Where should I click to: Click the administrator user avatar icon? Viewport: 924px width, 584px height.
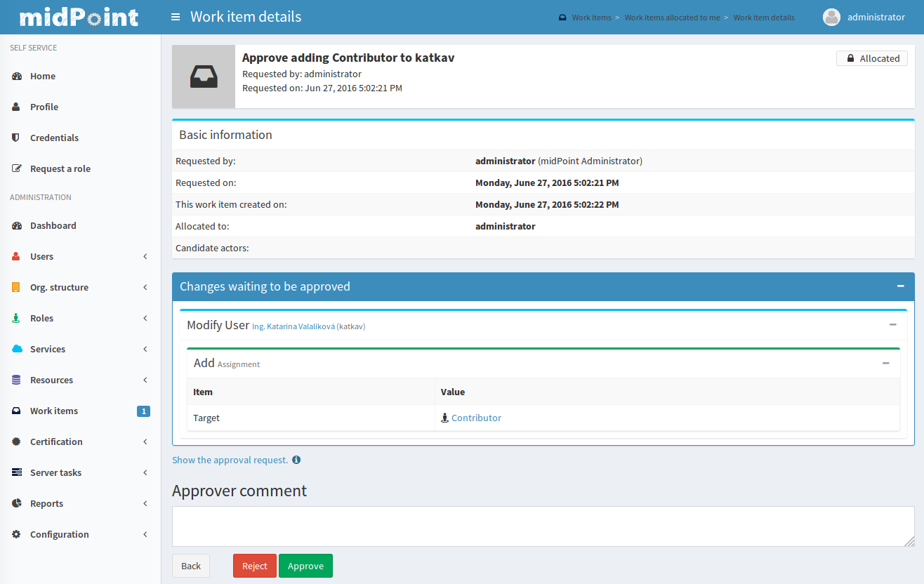[831, 18]
